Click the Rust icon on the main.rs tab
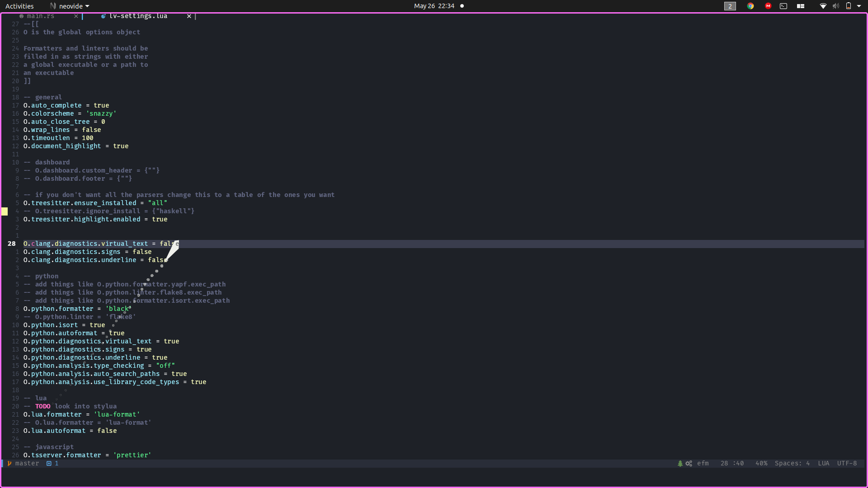This screenshot has width=868, height=488. tap(21, 16)
